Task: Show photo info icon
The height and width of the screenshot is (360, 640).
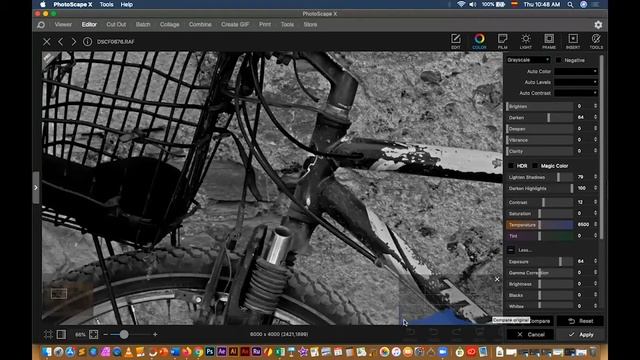Action: coord(87,42)
